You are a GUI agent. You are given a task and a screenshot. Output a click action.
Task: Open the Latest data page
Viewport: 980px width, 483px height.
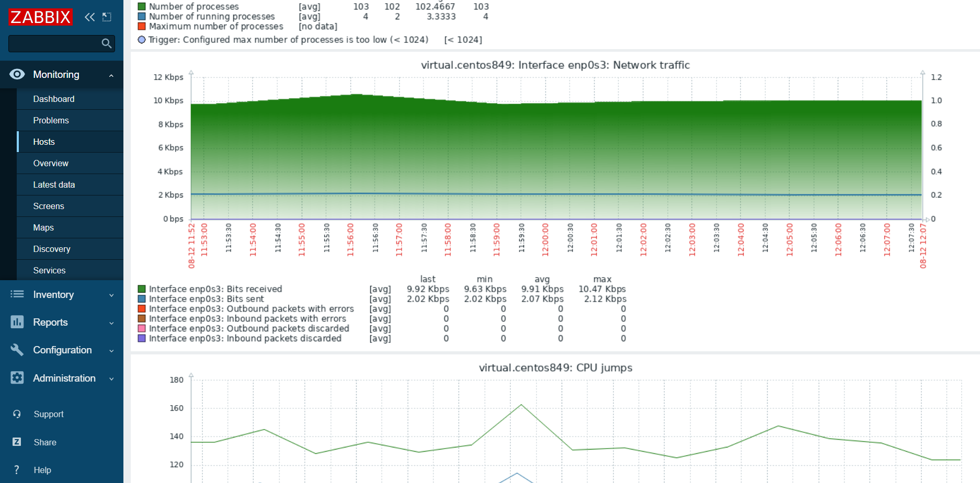[x=54, y=185]
